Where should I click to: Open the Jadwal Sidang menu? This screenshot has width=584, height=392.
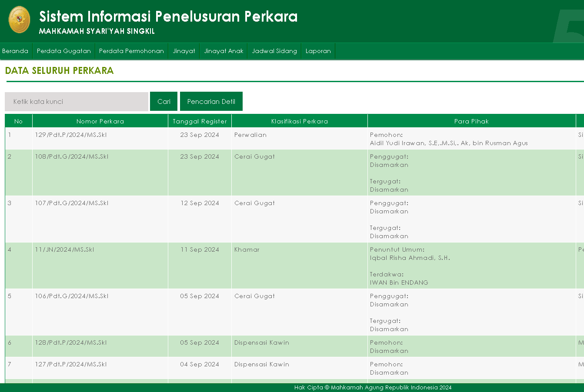click(274, 51)
